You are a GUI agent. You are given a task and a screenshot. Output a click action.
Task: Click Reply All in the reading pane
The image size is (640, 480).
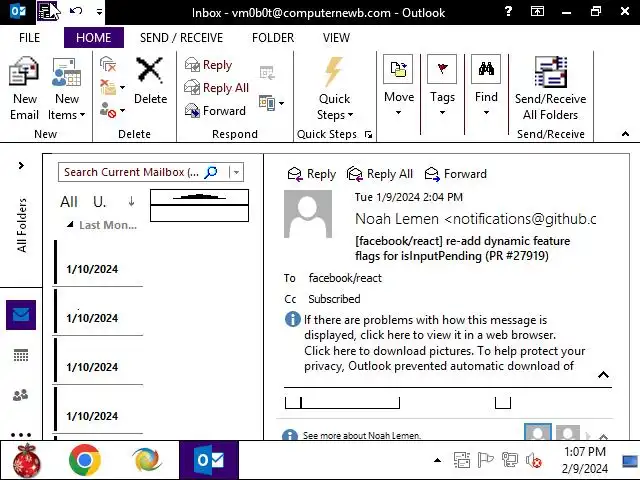380,174
